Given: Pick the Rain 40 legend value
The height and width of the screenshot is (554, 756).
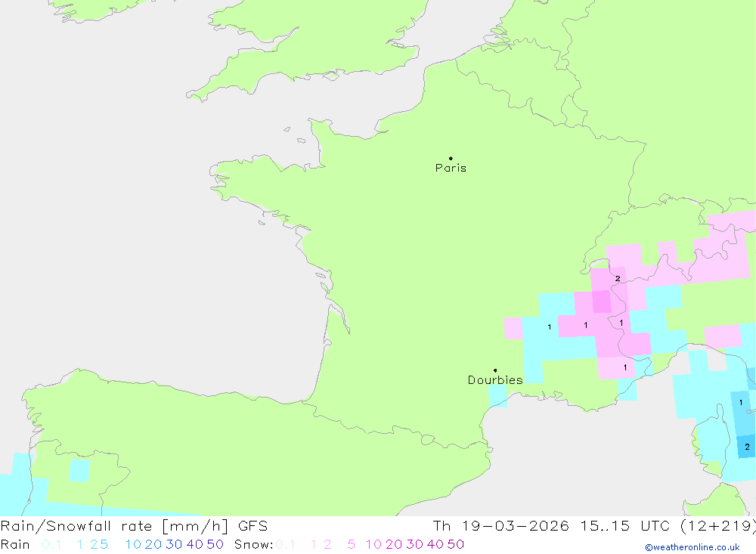Looking at the screenshot, I should [195, 544].
